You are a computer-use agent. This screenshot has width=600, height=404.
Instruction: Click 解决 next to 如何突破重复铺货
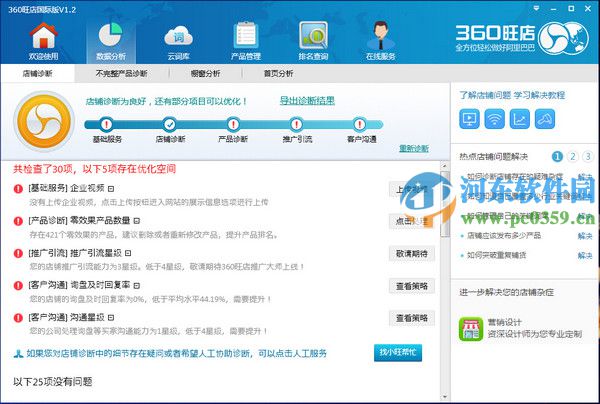click(585, 255)
